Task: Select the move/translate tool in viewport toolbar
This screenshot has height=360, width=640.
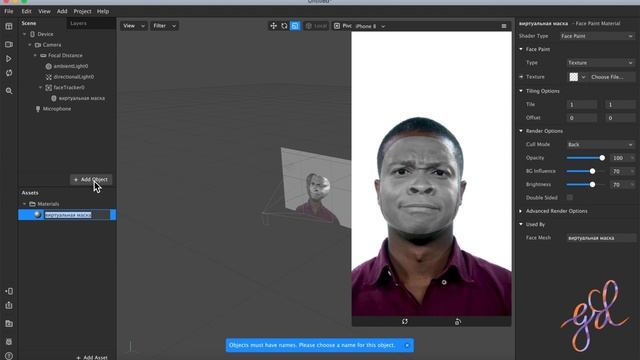Action: pos(273,26)
